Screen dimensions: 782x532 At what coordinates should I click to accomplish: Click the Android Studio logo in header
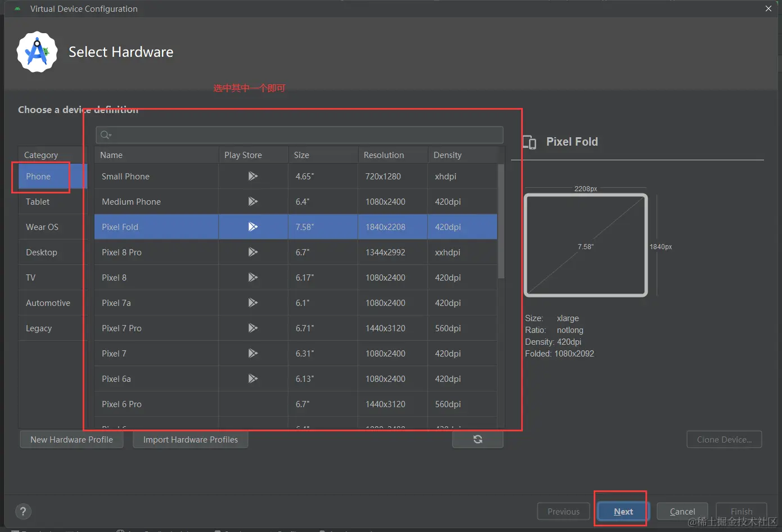(37, 52)
